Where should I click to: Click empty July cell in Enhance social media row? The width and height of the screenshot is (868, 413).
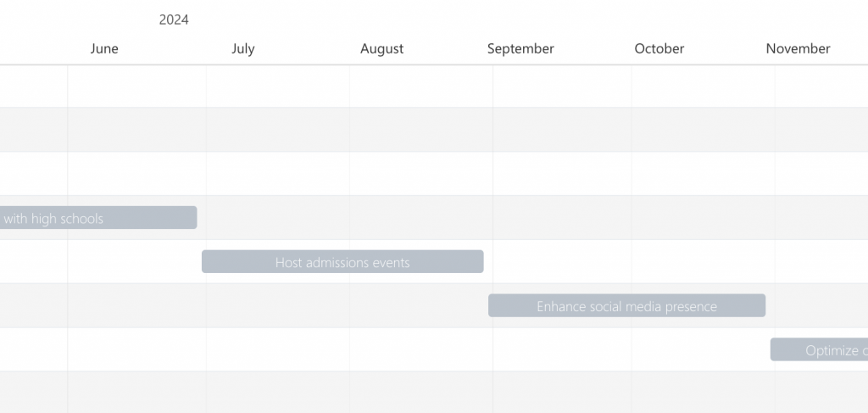coord(278,305)
